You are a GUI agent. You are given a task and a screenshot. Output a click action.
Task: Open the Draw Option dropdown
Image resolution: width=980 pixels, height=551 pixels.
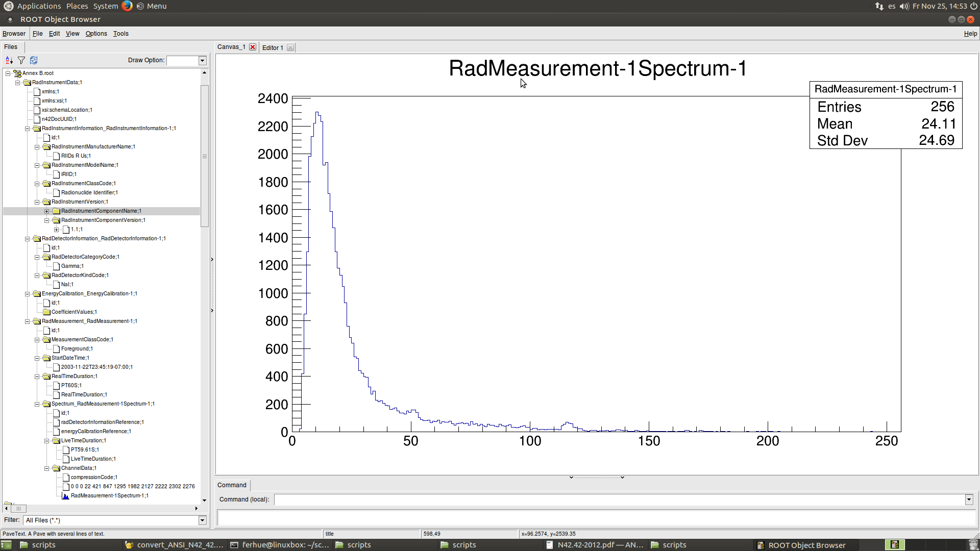pyautogui.click(x=202, y=60)
